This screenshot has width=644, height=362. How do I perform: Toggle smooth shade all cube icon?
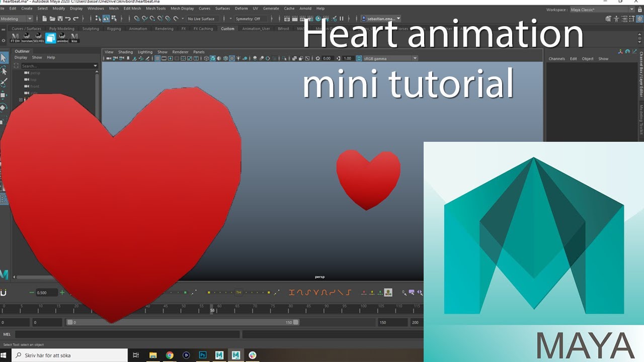coord(213,58)
